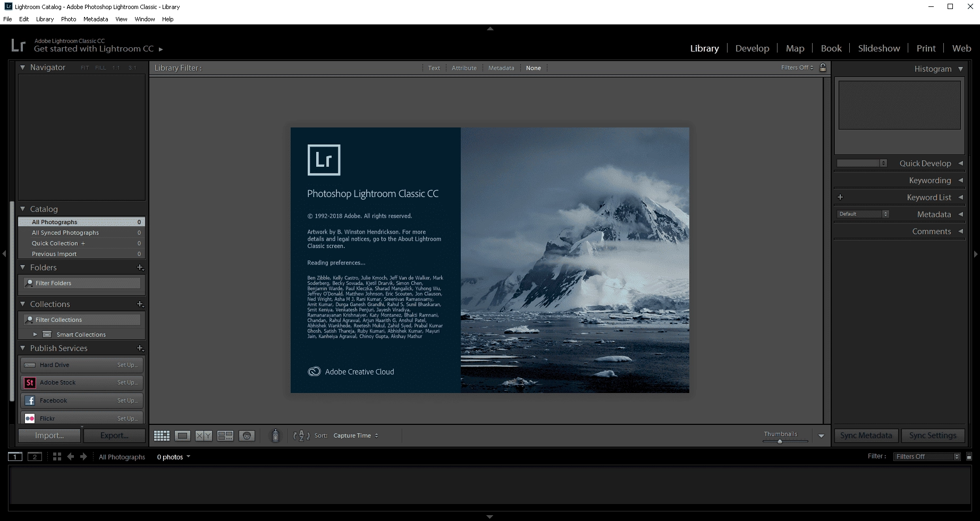
Task: Add a new folder with the plus icon
Action: [140, 267]
